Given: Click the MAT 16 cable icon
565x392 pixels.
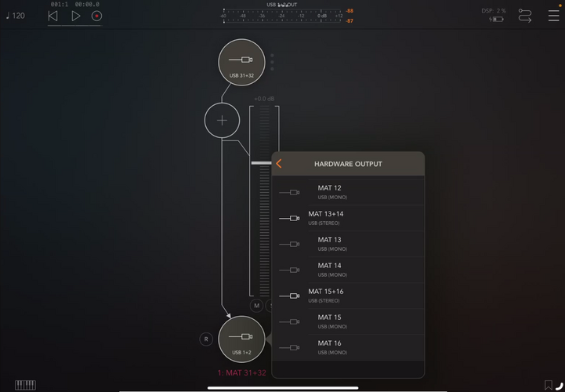Looking at the screenshot, I should (x=289, y=347).
